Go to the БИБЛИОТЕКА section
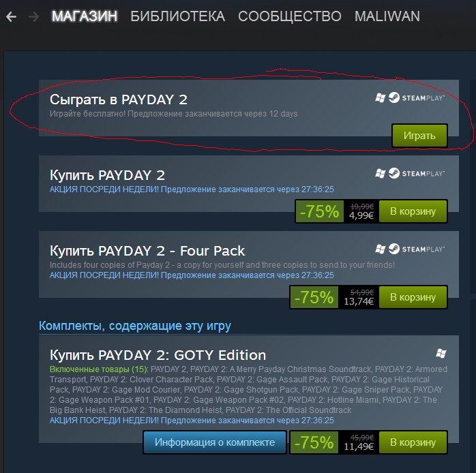 pyautogui.click(x=177, y=16)
